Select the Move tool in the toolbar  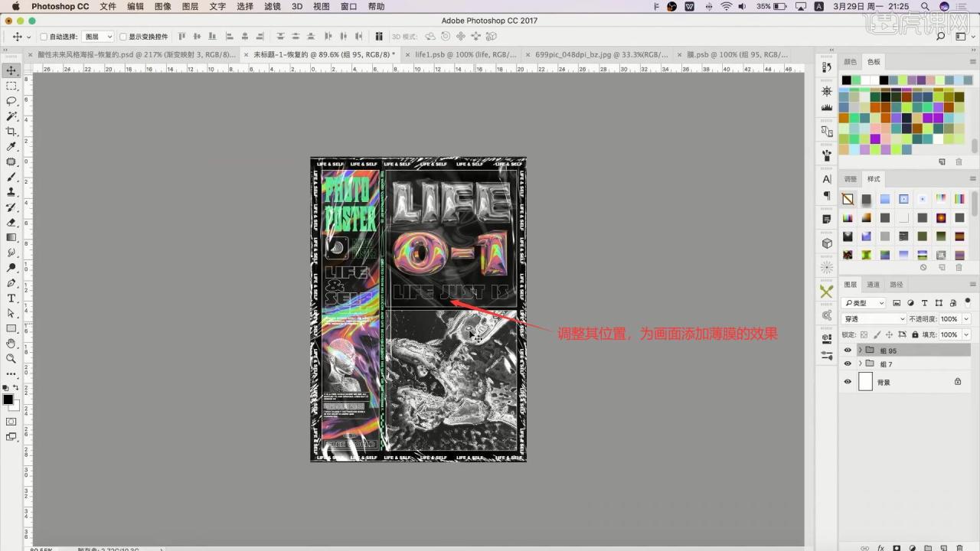tap(11, 70)
